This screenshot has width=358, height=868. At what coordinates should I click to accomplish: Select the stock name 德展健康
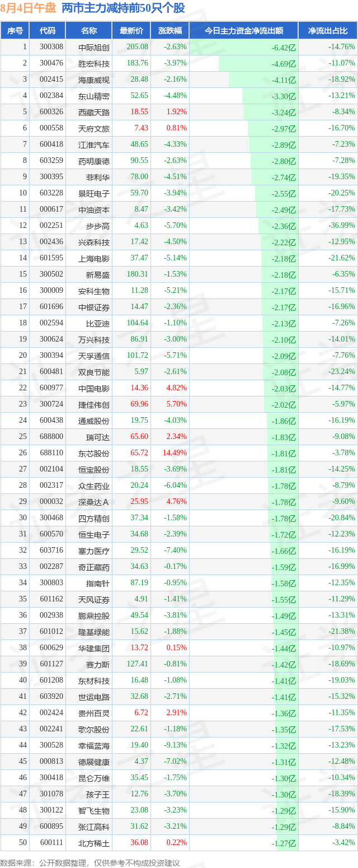(x=94, y=762)
